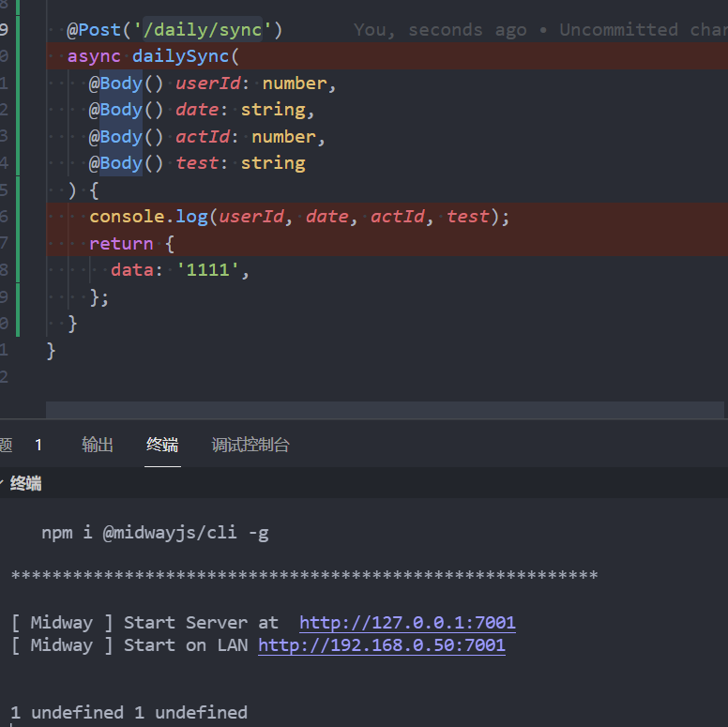Click the git blame annotation text

pyautogui.click(x=540, y=30)
